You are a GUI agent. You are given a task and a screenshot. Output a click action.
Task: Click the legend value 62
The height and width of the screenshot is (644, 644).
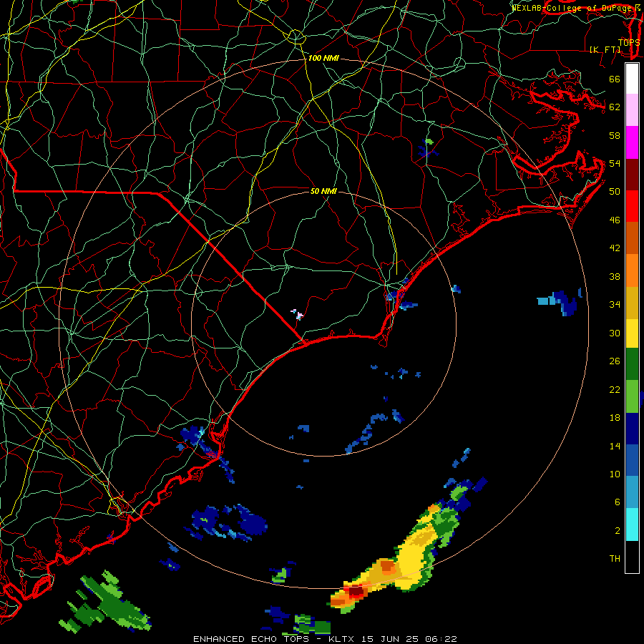point(615,107)
